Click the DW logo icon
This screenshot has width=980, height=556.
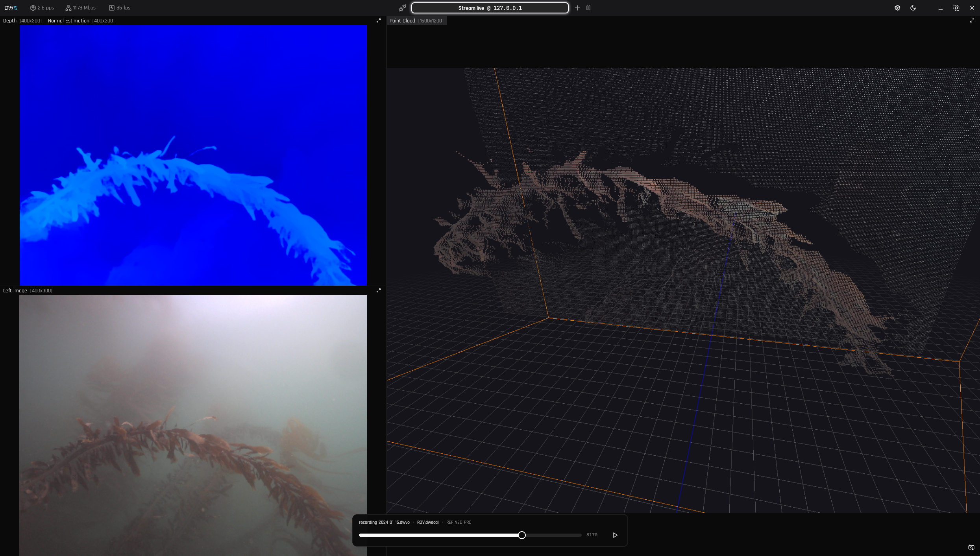click(x=11, y=8)
